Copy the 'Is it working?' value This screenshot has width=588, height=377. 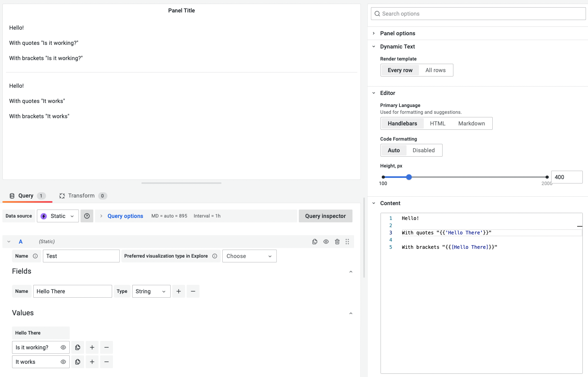pos(78,347)
